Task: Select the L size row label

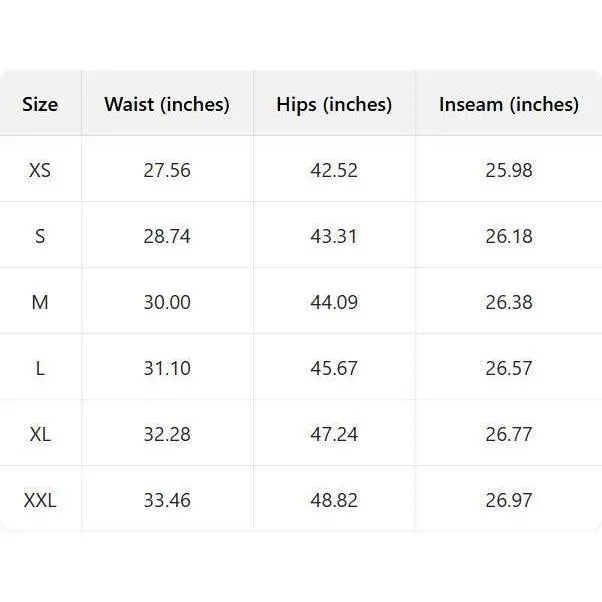Action: click(40, 368)
